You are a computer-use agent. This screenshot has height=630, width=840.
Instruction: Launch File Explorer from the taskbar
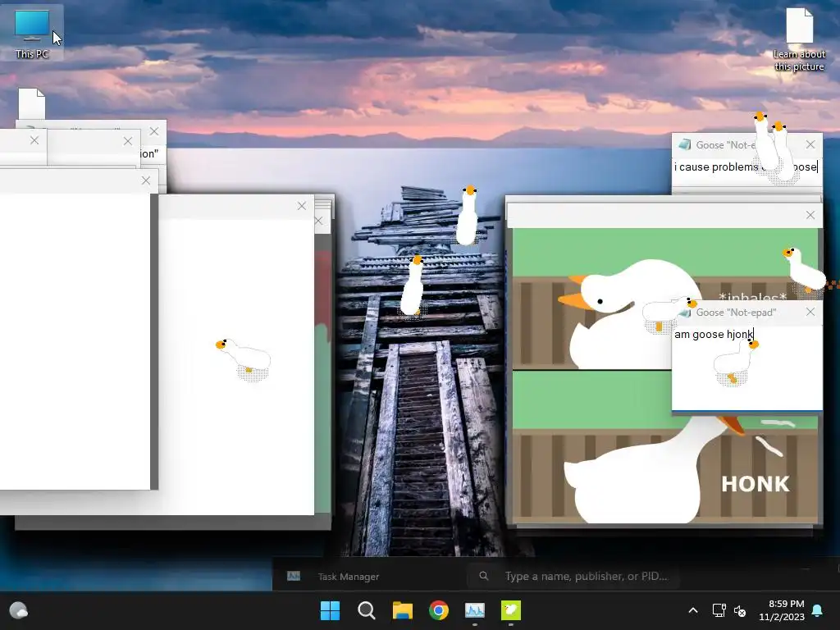coord(402,610)
